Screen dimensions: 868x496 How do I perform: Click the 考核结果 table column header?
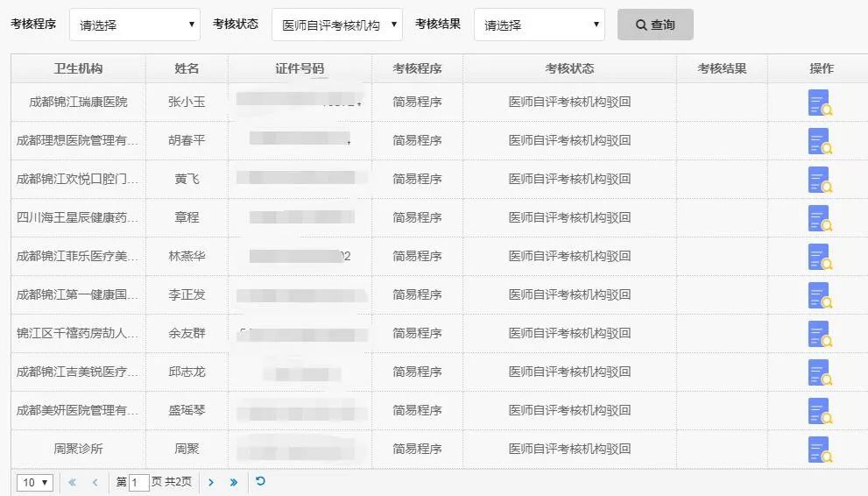[722, 68]
